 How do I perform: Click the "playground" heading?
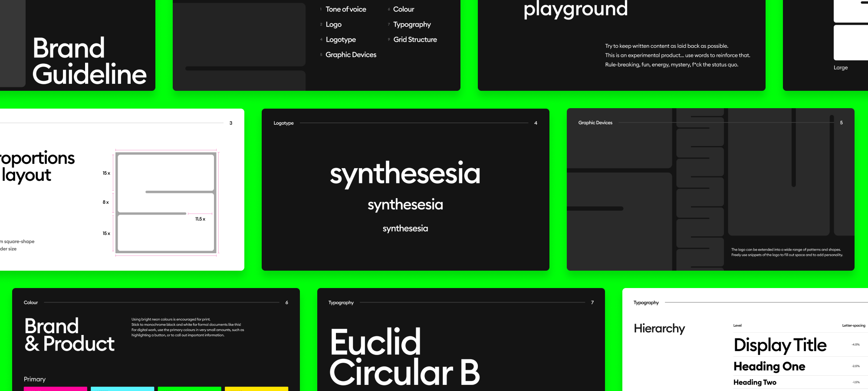click(x=575, y=9)
